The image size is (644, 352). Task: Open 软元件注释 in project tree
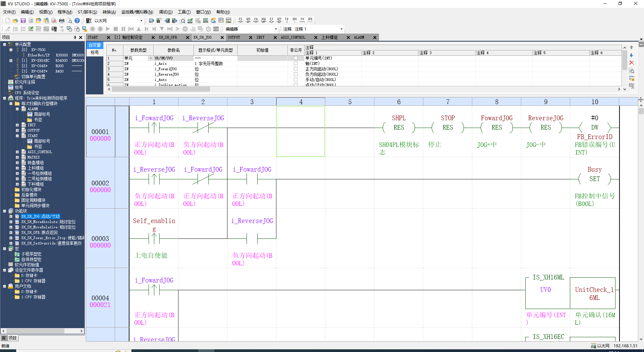[x=25, y=82]
